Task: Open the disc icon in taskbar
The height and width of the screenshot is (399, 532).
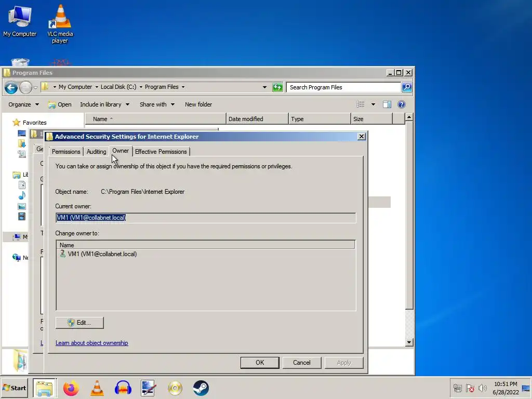Action: (175, 388)
